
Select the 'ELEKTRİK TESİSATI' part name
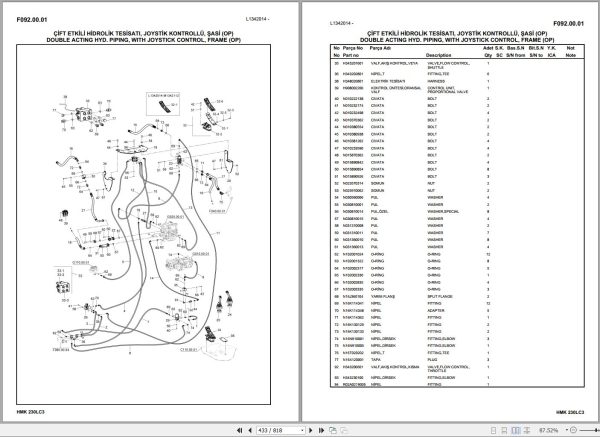387,81
